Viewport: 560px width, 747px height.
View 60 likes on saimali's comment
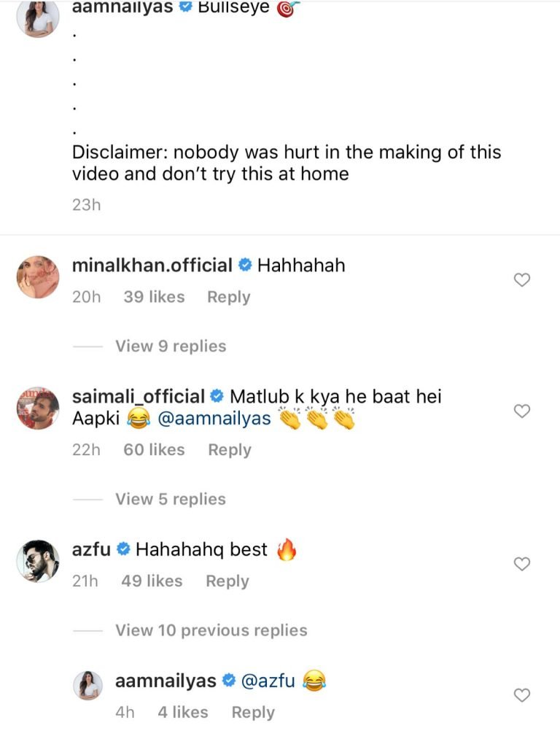point(154,450)
